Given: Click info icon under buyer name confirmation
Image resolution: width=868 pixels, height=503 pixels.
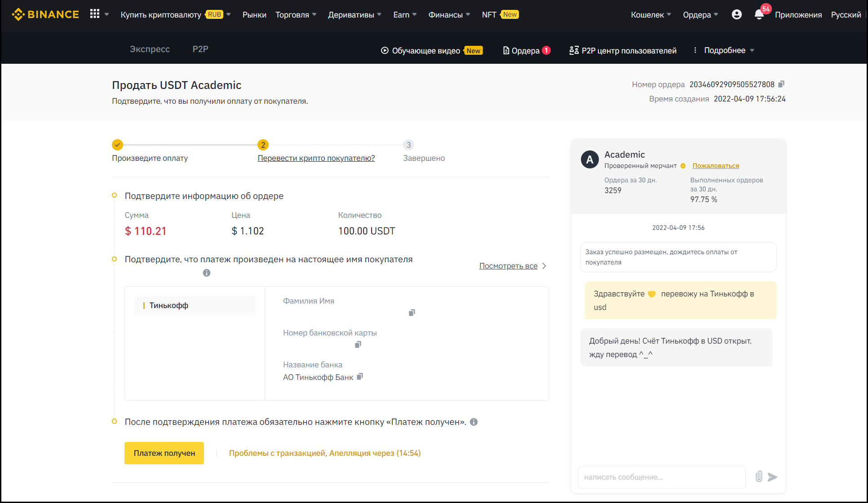Looking at the screenshot, I should pos(207,273).
